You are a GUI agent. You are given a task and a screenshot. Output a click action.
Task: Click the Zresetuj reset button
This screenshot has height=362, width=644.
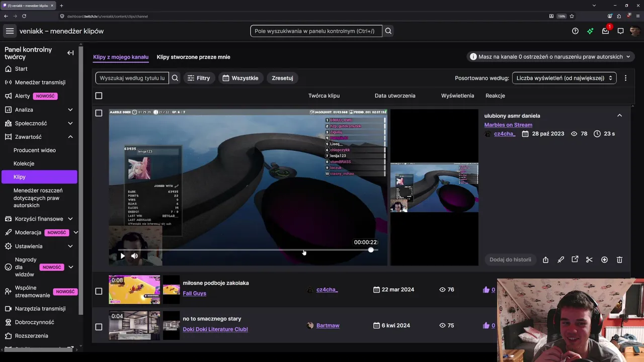(282, 78)
